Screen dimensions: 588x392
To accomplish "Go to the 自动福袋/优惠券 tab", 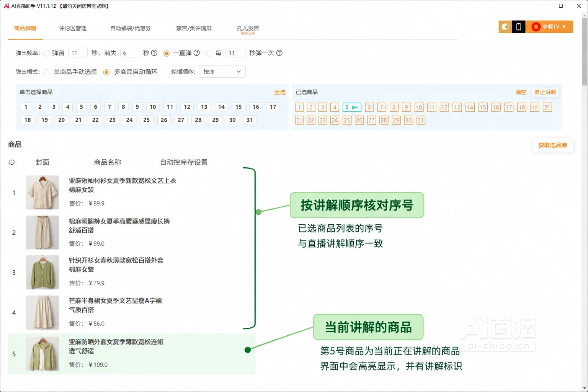I will pyautogui.click(x=131, y=28).
